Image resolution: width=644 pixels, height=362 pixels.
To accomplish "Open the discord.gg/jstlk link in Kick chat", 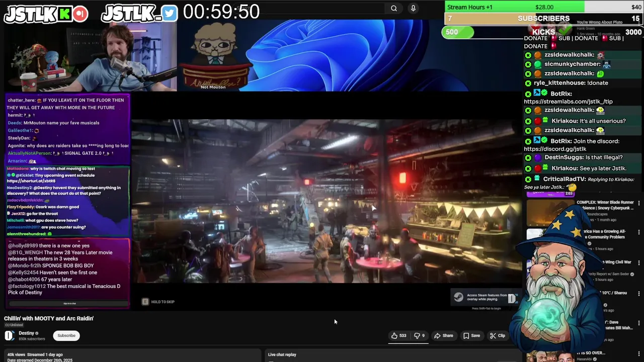I will pos(555,149).
